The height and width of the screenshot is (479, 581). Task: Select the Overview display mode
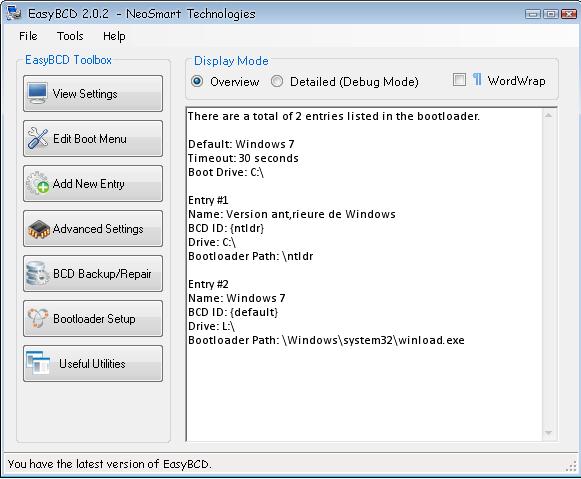click(197, 81)
